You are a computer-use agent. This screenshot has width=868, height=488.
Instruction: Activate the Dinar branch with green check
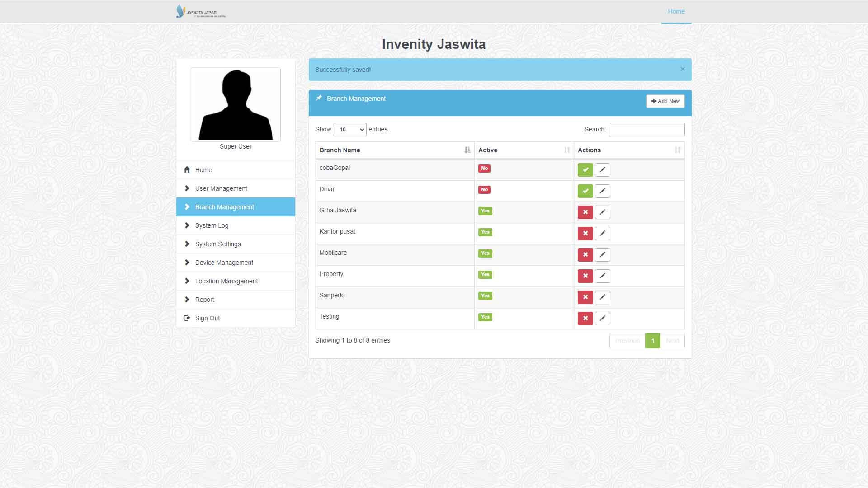[x=585, y=191]
